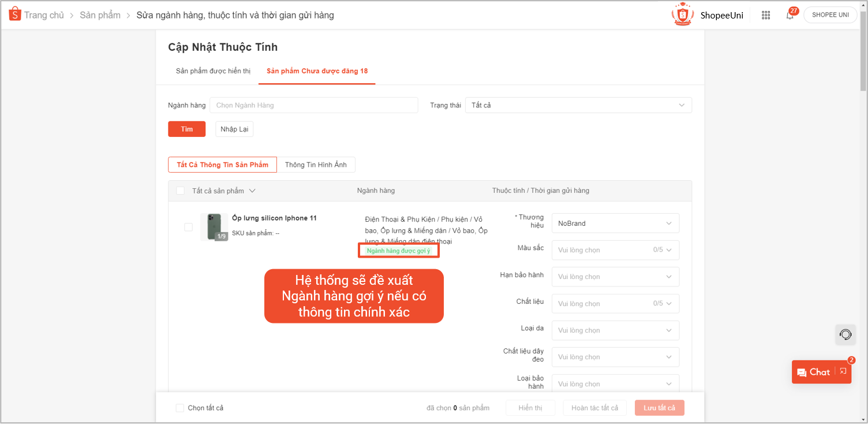
Task: Open the 'Màu sắc' dropdown
Action: pos(615,250)
